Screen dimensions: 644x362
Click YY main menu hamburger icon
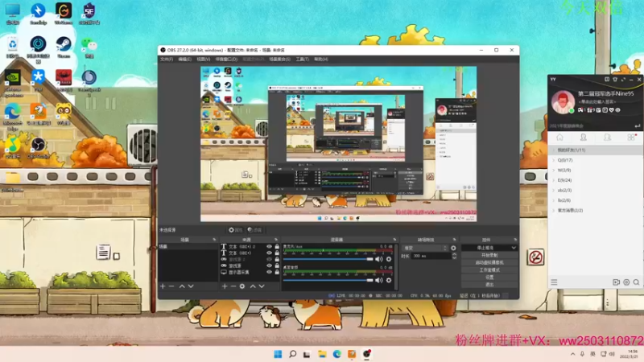[554, 282]
